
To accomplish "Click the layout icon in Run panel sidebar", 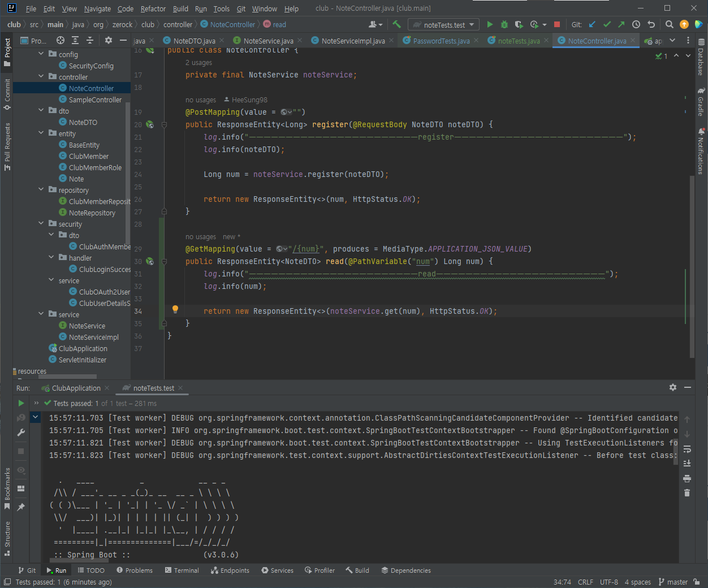I will point(21,488).
